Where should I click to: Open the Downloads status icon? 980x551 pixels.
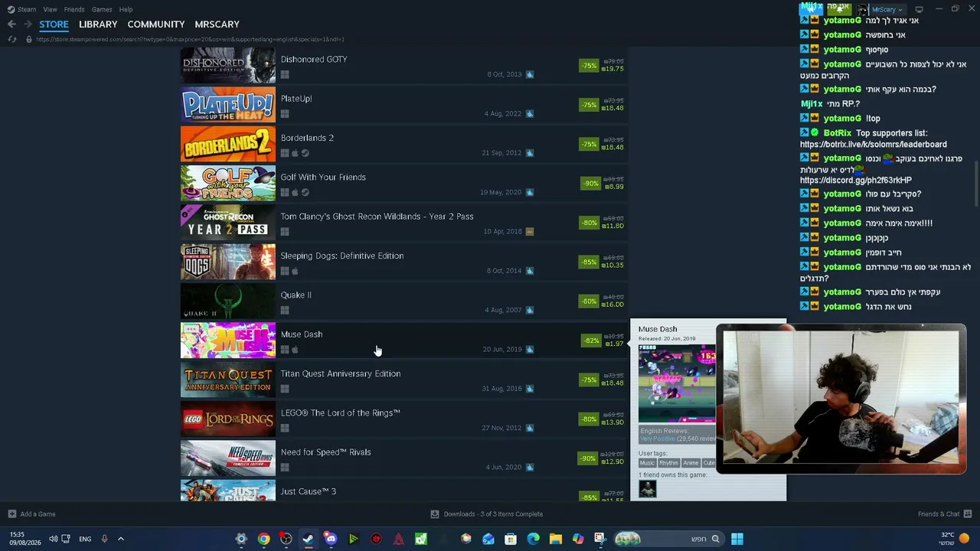(x=435, y=514)
